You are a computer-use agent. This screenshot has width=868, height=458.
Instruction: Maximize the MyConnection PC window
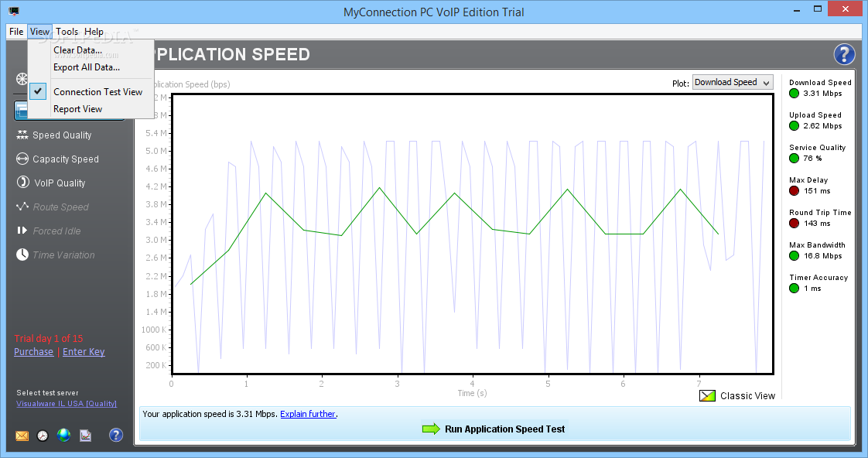click(818, 9)
